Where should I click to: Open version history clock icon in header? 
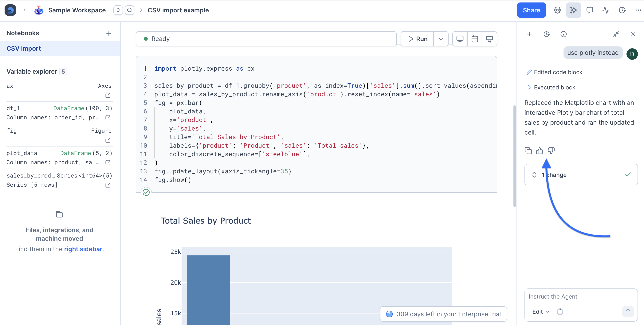point(622,10)
